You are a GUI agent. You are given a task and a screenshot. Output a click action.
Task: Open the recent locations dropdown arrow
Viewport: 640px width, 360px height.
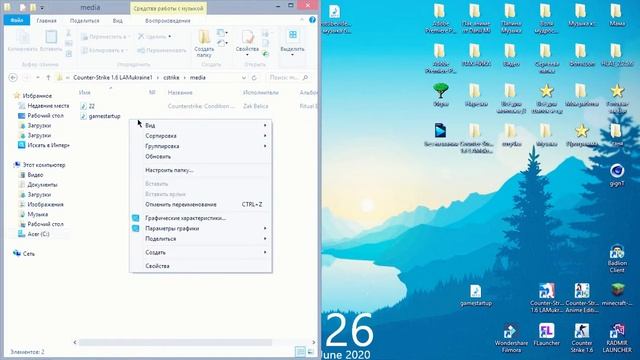[x=38, y=78]
